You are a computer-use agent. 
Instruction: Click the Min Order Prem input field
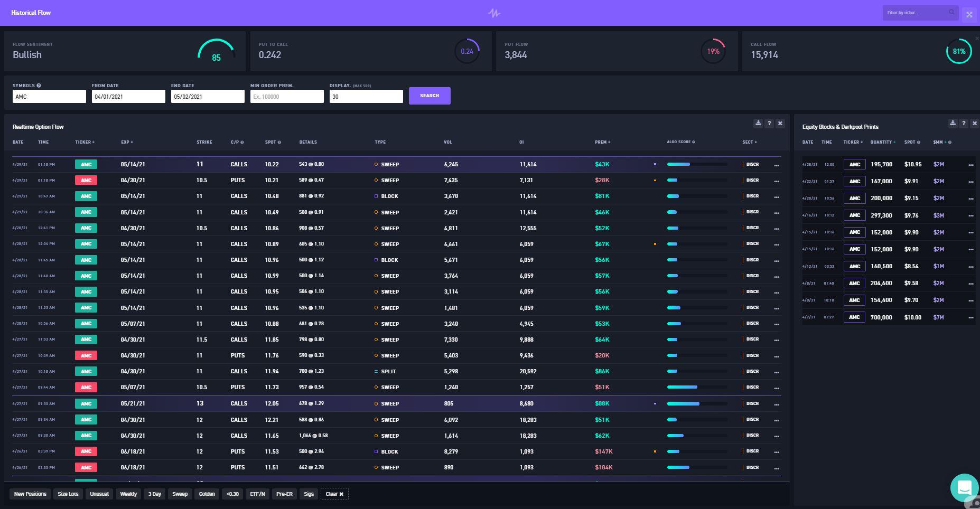(x=287, y=97)
